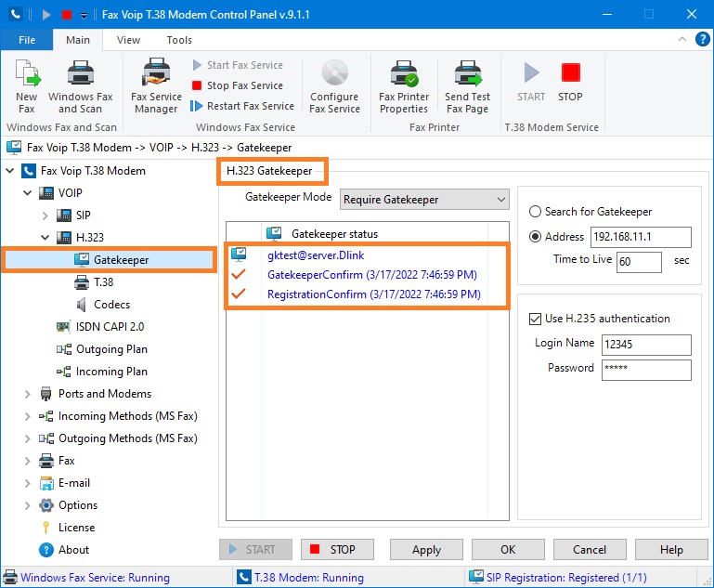The height and width of the screenshot is (588, 714).
Task: Switch to the View ribbon tab
Action: [128, 40]
